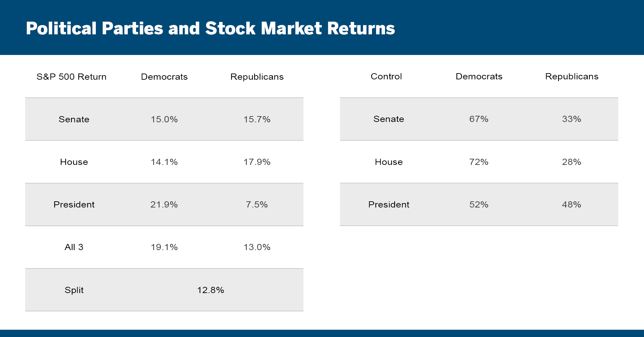This screenshot has height=337, width=644.
Task: Click the 15.7% Senate Republicans return
Action: tap(257, 119)
